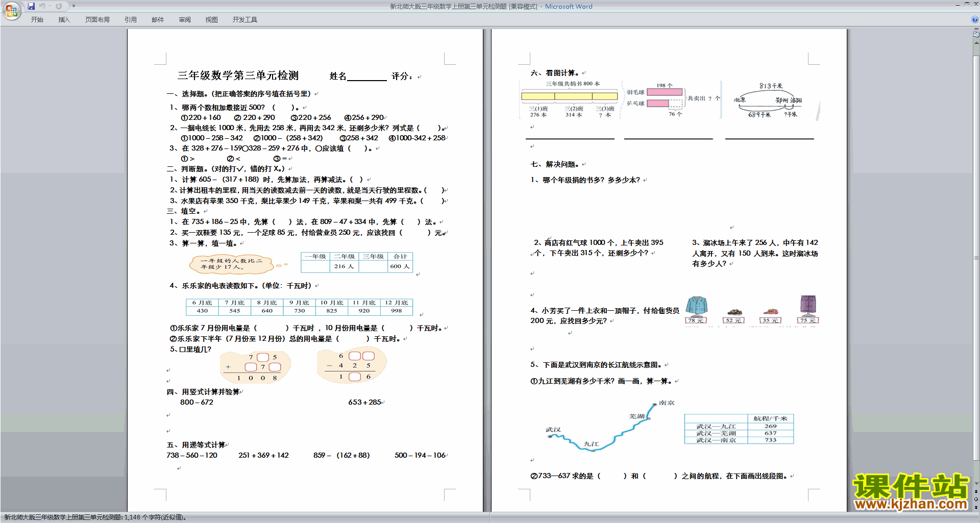Open the 开发工具 ribbon tab
Screen dimensions: 980x523
245,20
